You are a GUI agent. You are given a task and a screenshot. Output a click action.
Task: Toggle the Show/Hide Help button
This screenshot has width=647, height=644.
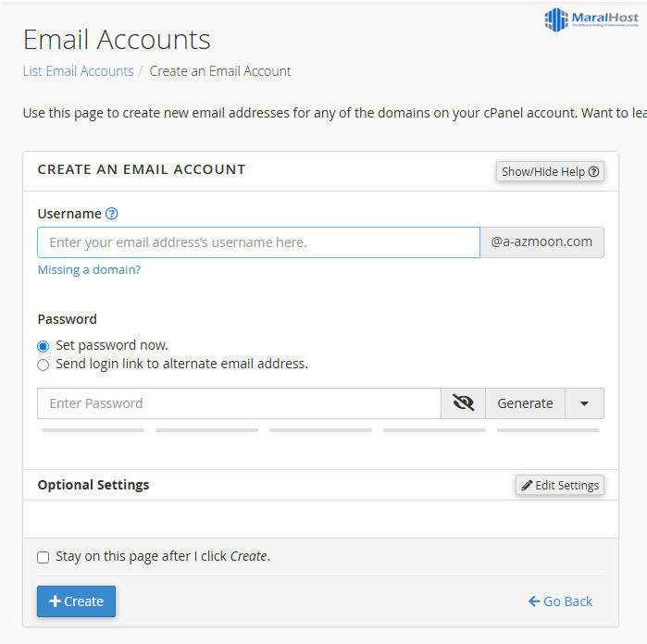tap(550, 171)
